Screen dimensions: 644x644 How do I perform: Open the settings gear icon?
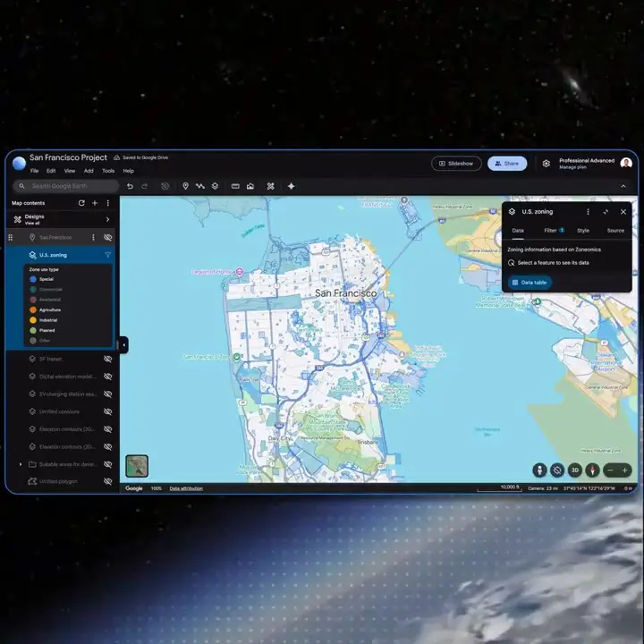click(546, 164)
